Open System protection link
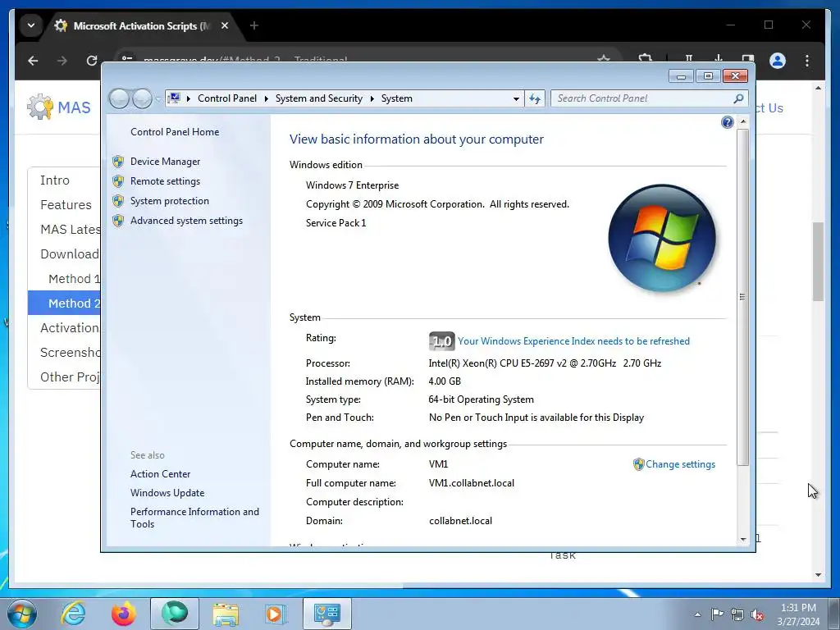Screen dimensions: 840x630 [169, 201]
